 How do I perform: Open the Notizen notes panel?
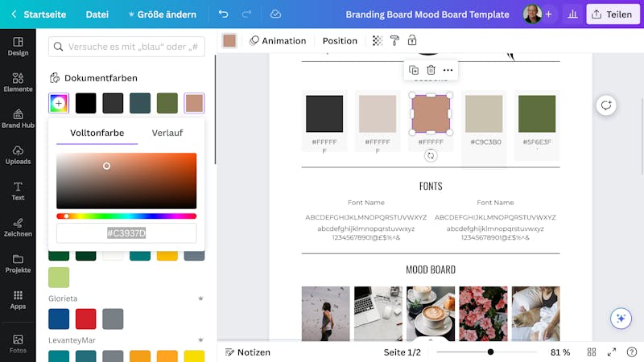point(248,352)
